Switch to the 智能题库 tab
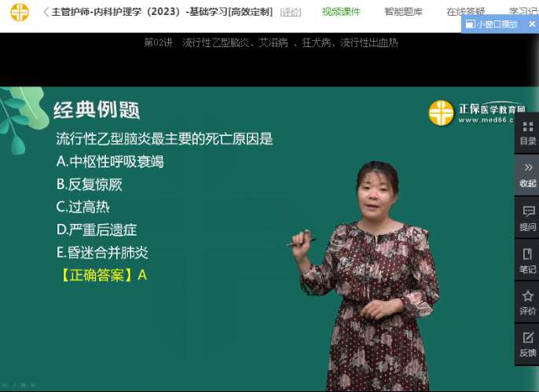 403,12
